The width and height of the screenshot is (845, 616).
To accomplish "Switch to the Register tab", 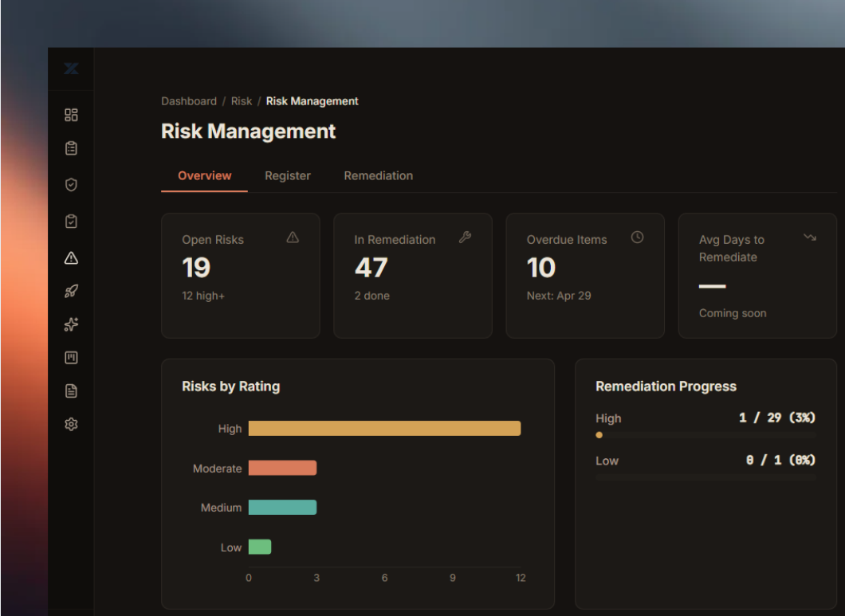I will click(288, 175).
